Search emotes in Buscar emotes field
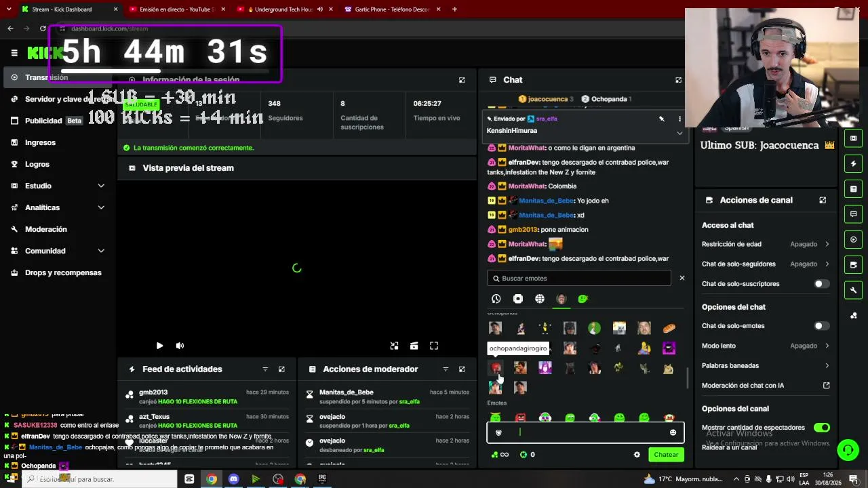 click(x=579, y=278)
